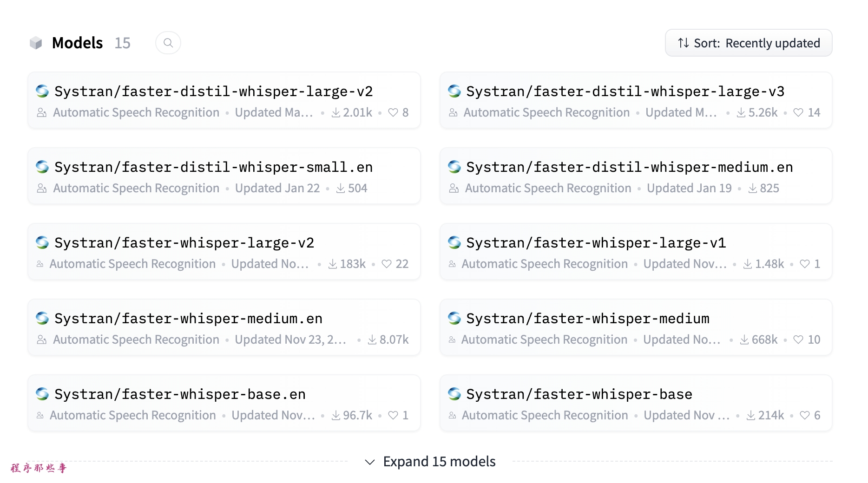
Task: Click download icon on faster-whisper-medium.en card
Action: tap(372, 339)
